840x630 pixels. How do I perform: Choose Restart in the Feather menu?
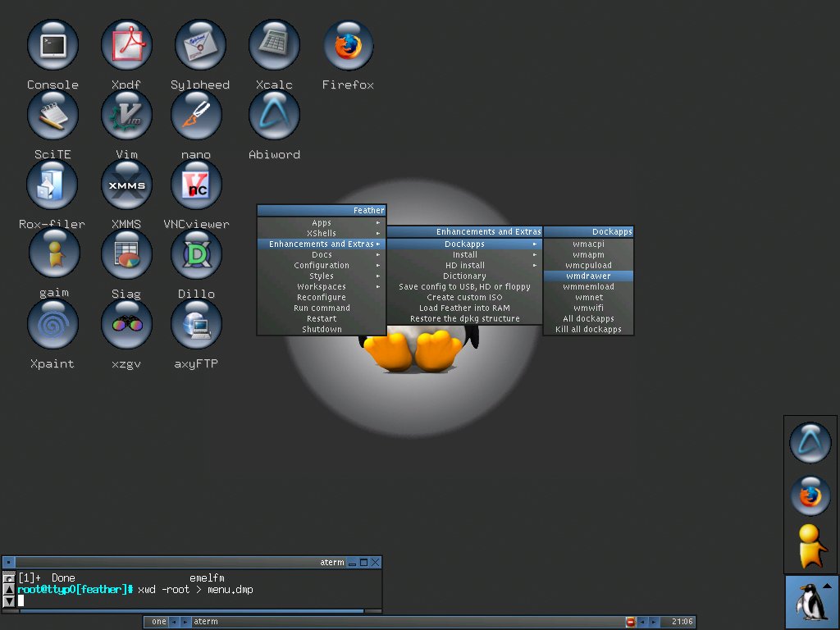coord(322,318)
